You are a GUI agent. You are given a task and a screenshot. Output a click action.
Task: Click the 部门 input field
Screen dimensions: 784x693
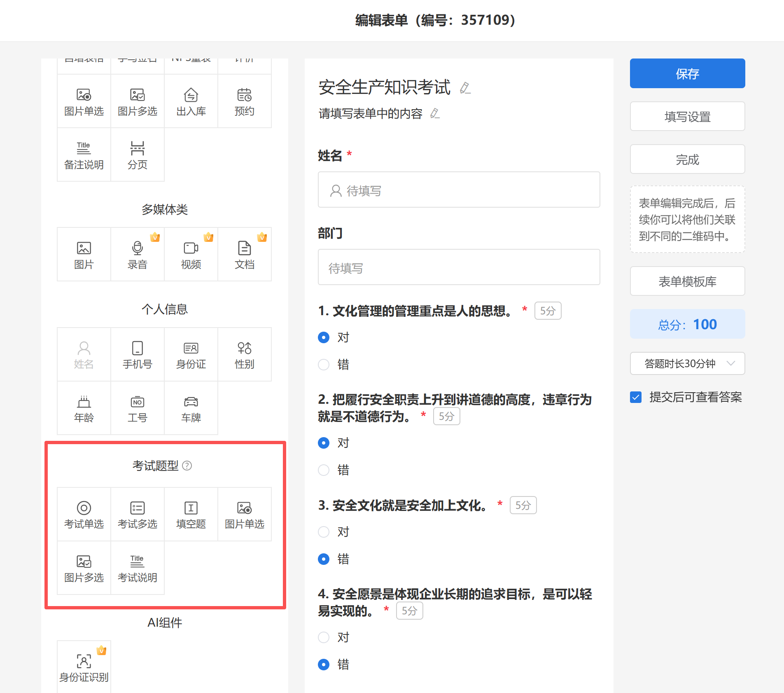click(459, 267)
